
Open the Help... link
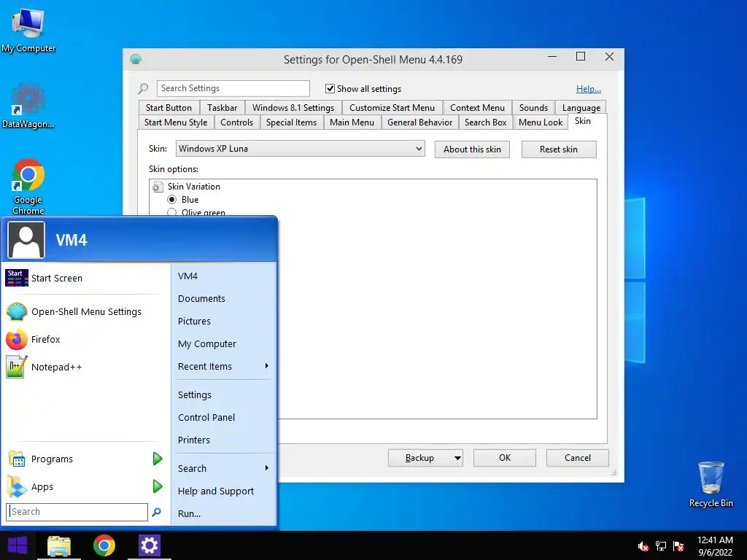[589, 89]
